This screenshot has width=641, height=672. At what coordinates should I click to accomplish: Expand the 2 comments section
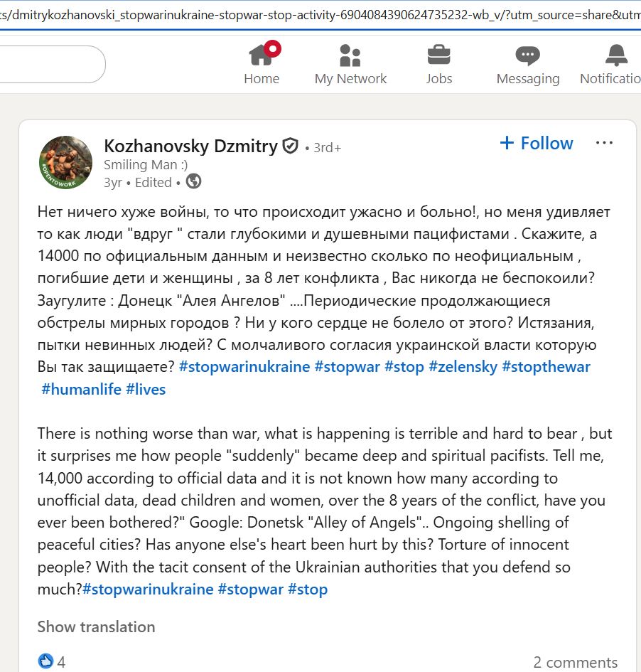pyautogui.click(x=575, y=662)
